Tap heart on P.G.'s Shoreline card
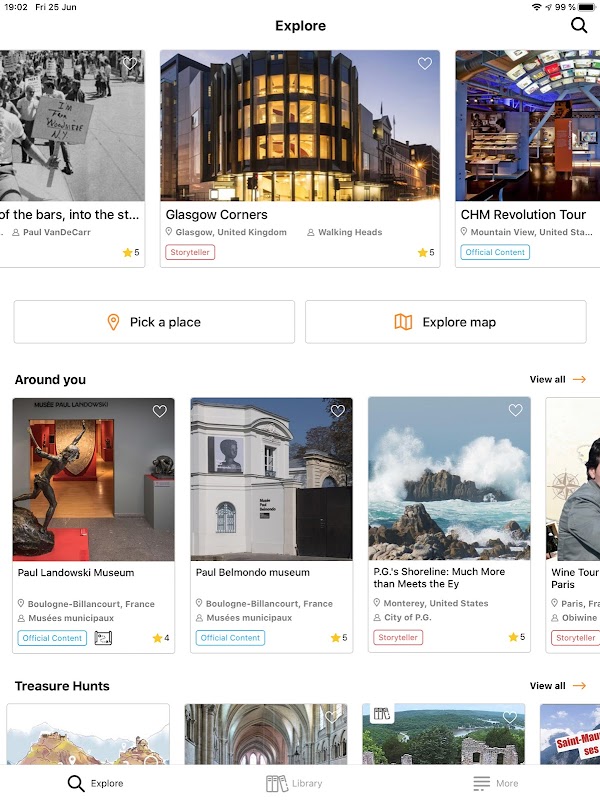 point(516,410)
